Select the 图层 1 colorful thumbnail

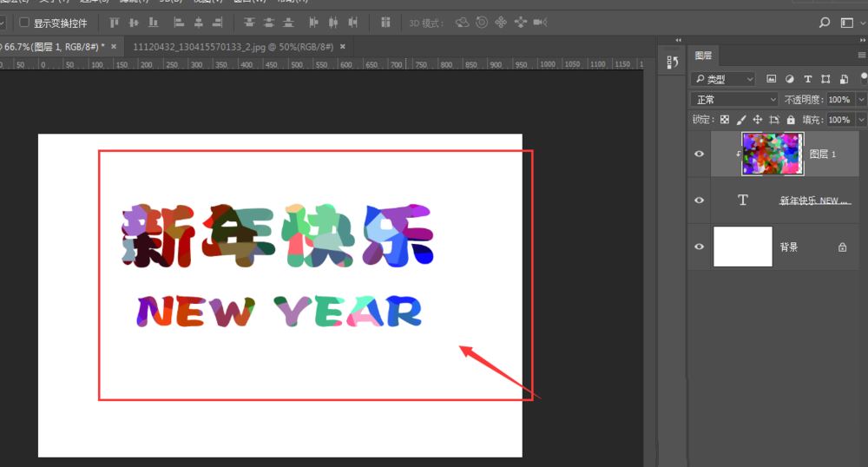pyautogui.click(x=773, y=154)
